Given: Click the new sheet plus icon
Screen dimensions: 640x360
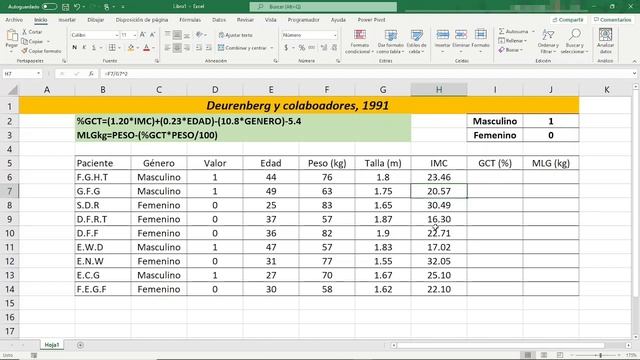Looking at the screenshot, I should click(x=80, y=345).
